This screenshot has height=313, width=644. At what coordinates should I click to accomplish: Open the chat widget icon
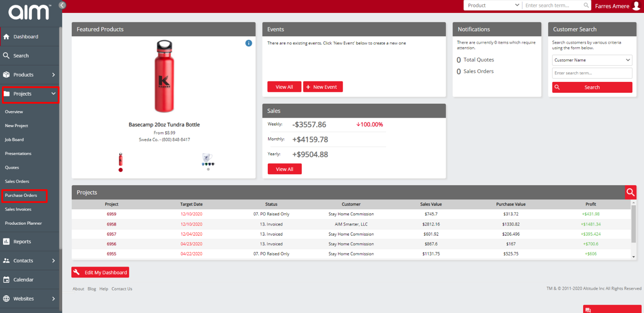tap(588, 310)
